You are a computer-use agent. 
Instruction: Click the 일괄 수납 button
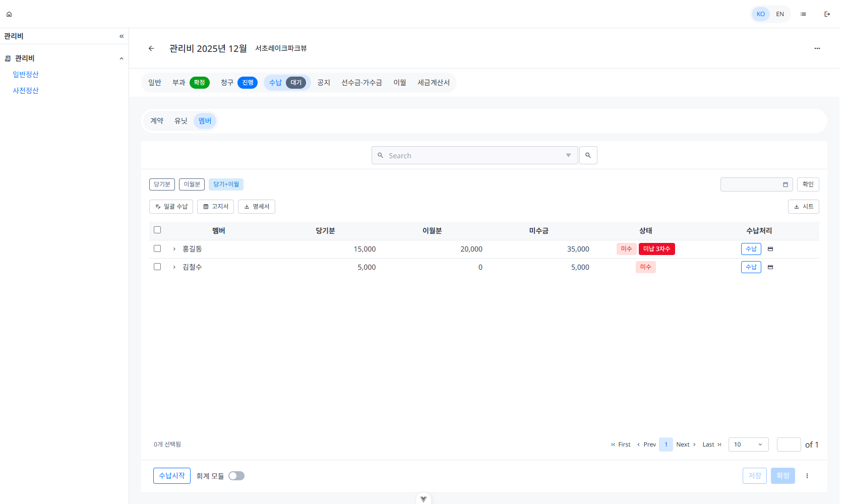pyautogui.click(x=171, y=207)
